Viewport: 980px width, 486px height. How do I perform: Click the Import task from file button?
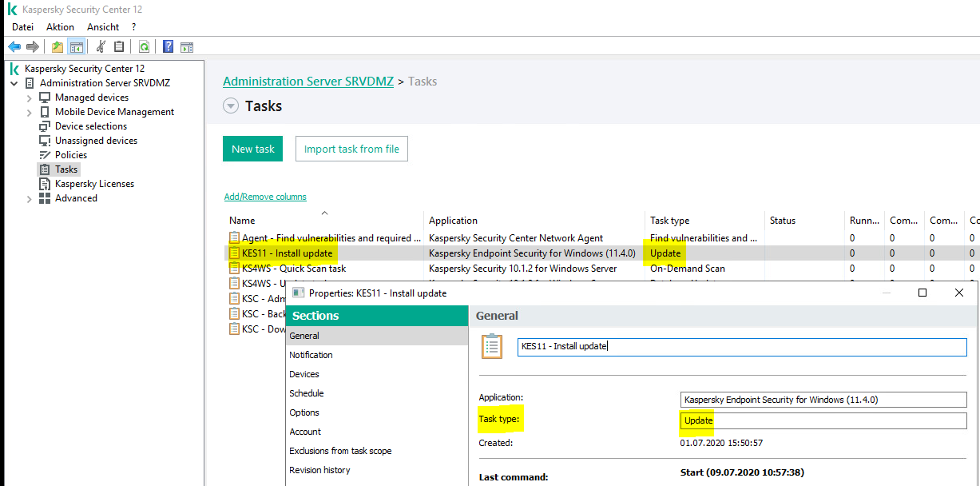tap(351, 149)
